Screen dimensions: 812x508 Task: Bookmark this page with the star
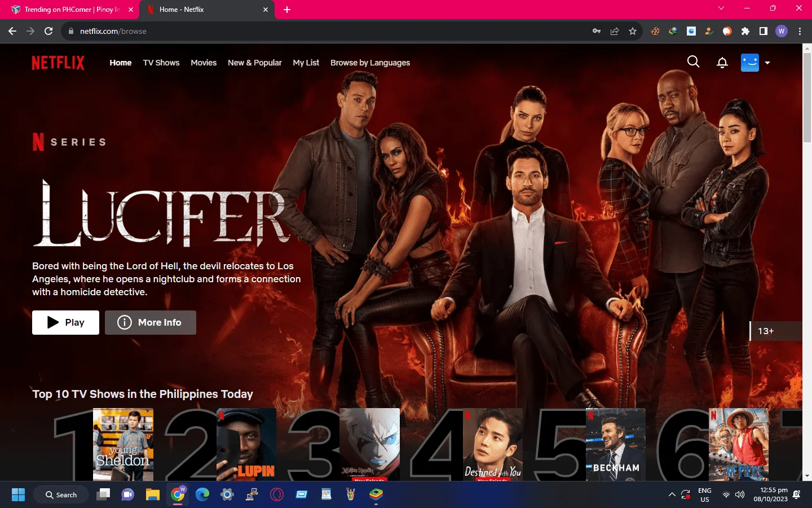[x=633, y=31]
